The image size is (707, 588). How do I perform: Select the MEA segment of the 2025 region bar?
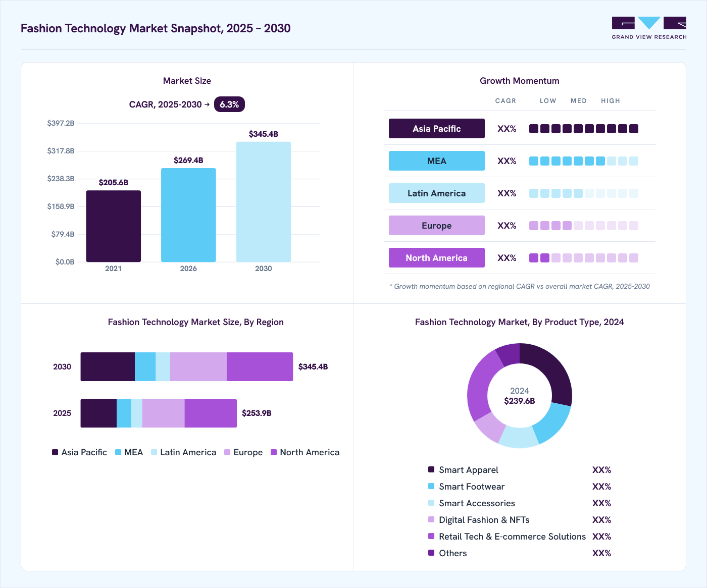tap(124, 413)
